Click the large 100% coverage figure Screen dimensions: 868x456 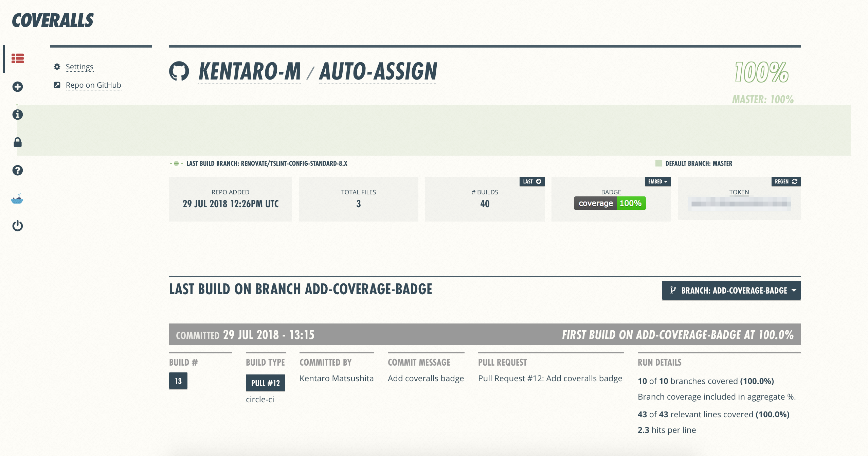(762, 72)
